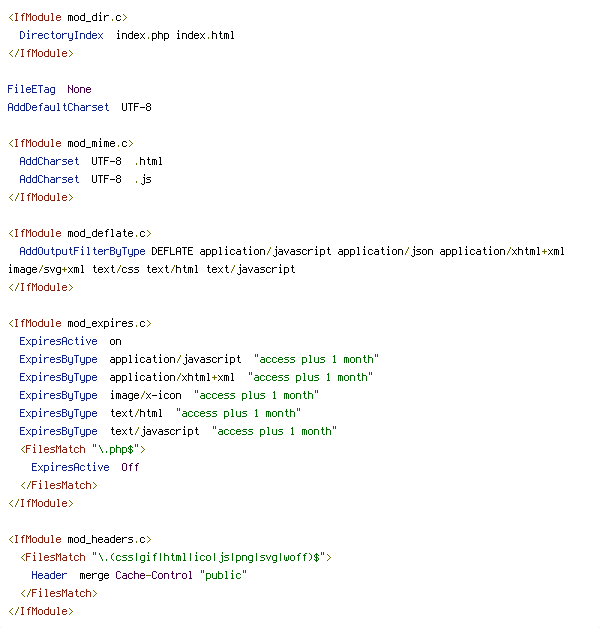Viewport: 600px width, 628px height.
Task: Click the image/x-icon MIME type
Action: coord(145,395)
